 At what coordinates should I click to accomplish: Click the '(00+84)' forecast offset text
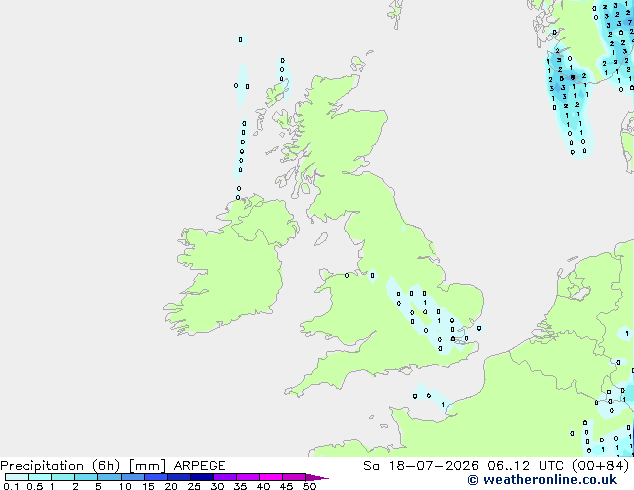[x=600, y=466]
